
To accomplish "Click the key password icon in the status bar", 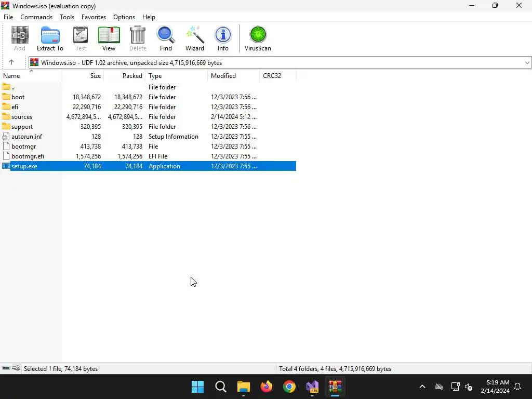I will point(16,368).
